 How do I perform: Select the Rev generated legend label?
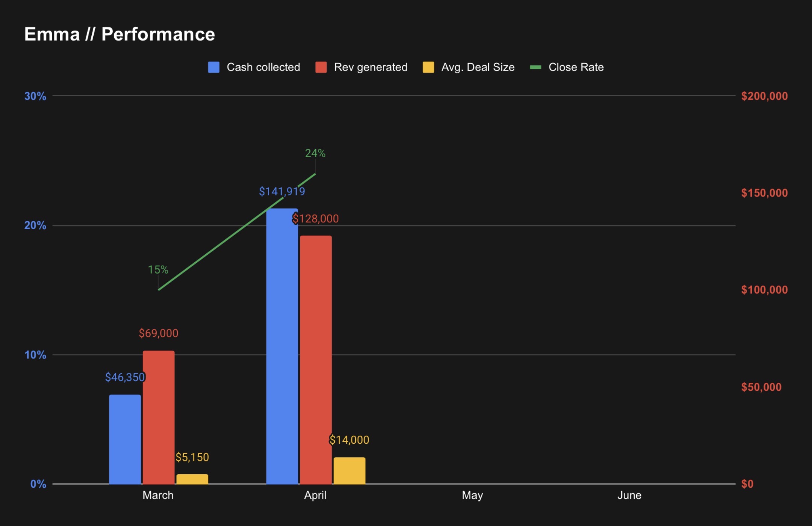371,67
